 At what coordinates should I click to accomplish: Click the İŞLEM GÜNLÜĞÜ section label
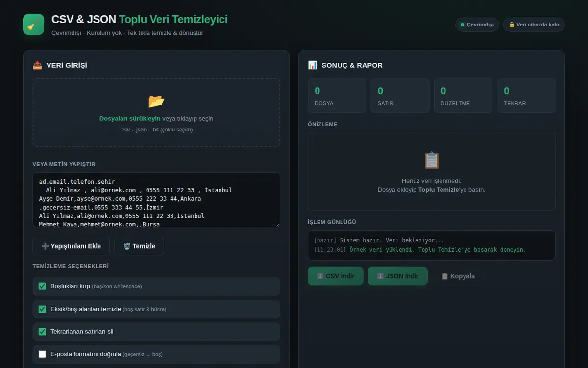click(x=332, y=222)
